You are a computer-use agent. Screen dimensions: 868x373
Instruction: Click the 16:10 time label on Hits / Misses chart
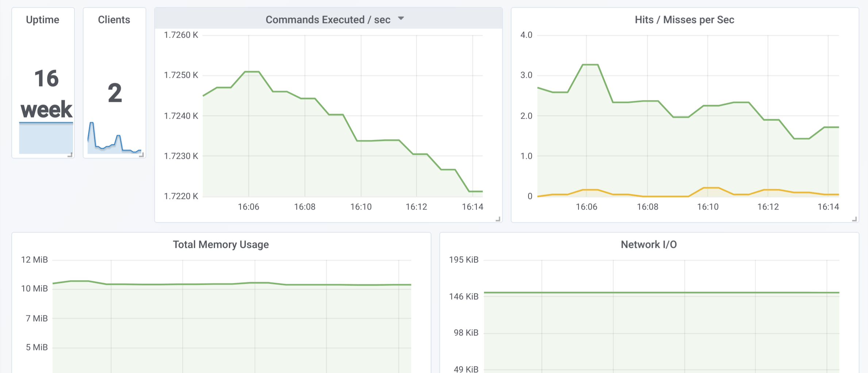[x=708, y=207]
